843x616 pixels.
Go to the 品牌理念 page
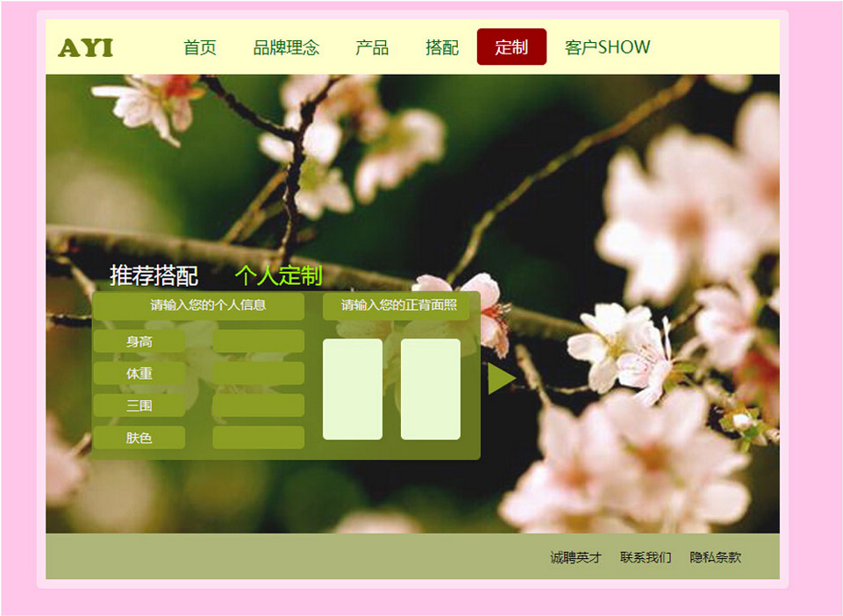(x=286, y=47)
